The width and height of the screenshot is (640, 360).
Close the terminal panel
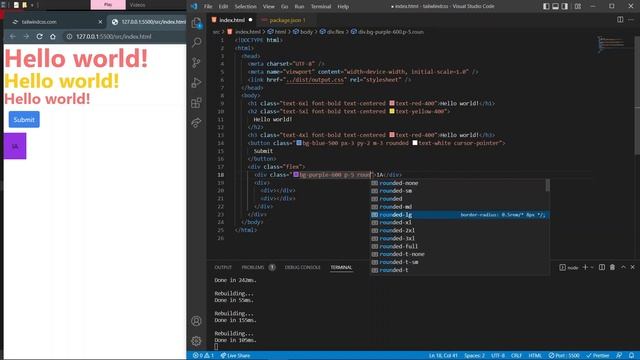pos(633,267)
